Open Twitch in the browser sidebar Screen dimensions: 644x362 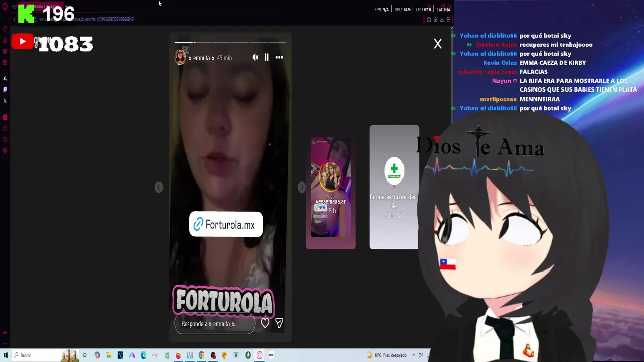pos(5,89)
